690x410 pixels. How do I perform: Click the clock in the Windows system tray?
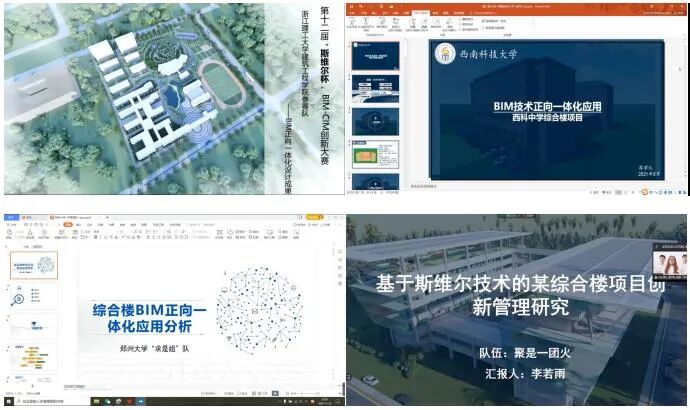327,402
